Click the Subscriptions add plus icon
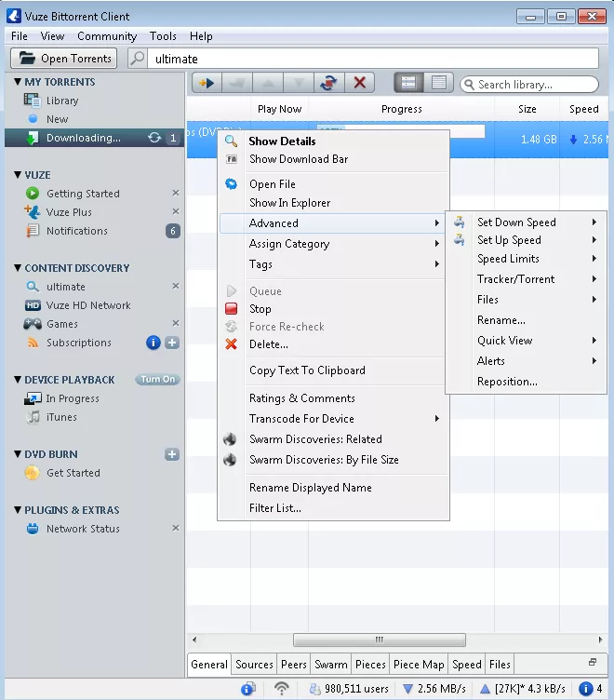 (x=172, y=343)
